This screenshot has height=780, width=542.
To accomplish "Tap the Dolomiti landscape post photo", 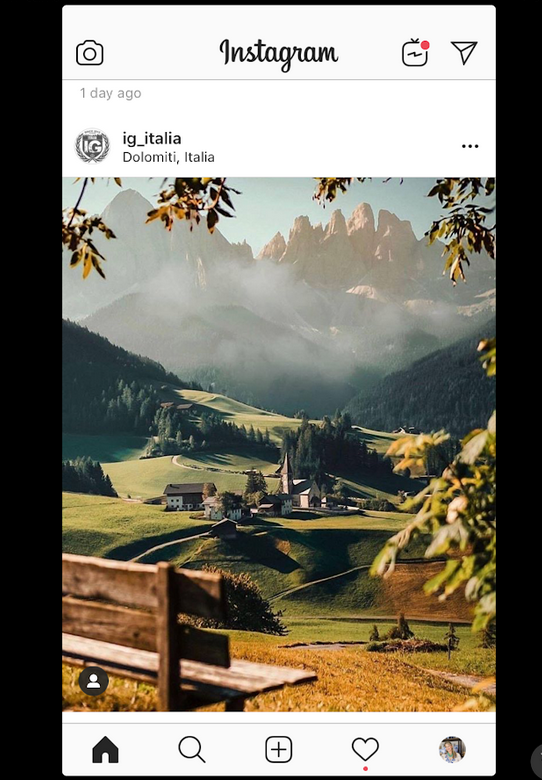I will tap(278, 444).
